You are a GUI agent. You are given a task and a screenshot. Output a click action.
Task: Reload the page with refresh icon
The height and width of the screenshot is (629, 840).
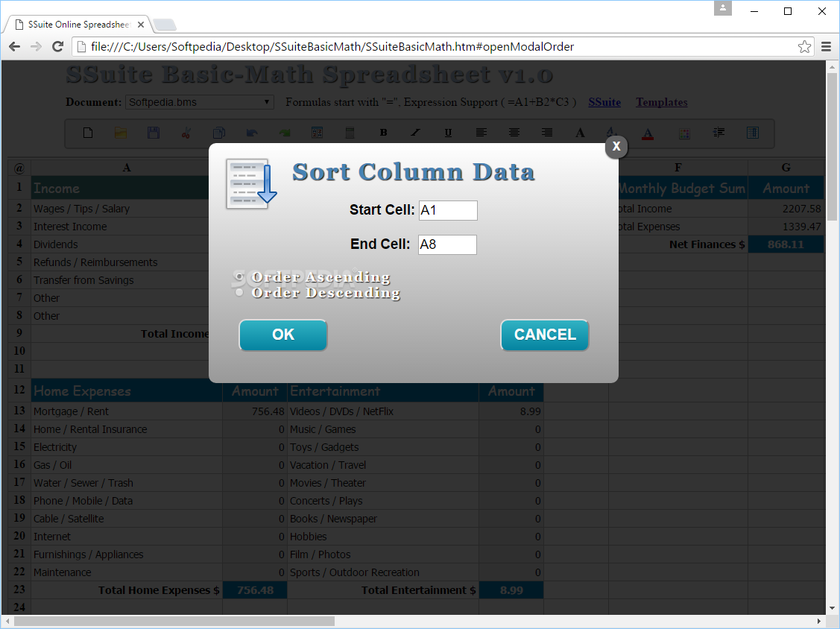tap(58, 47)
